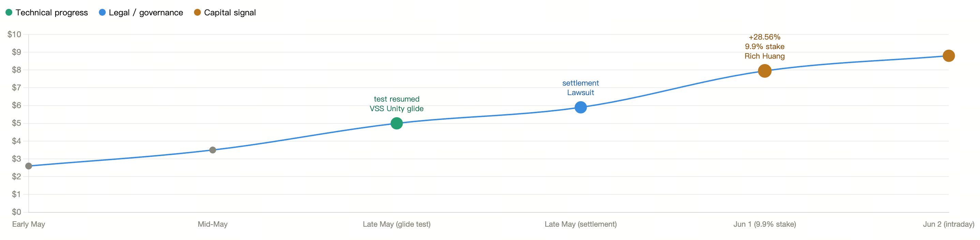Select the gray Early May data point
980x240 pixels.
click(29, 166)
